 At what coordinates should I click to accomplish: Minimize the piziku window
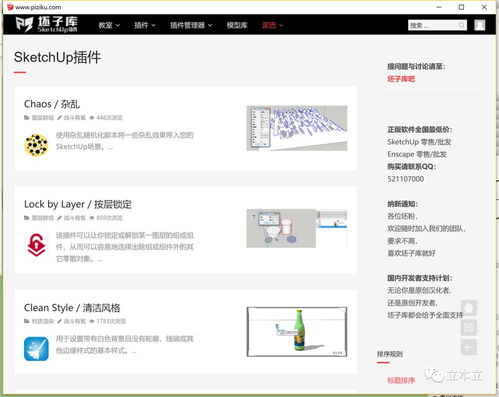[439, 7]
